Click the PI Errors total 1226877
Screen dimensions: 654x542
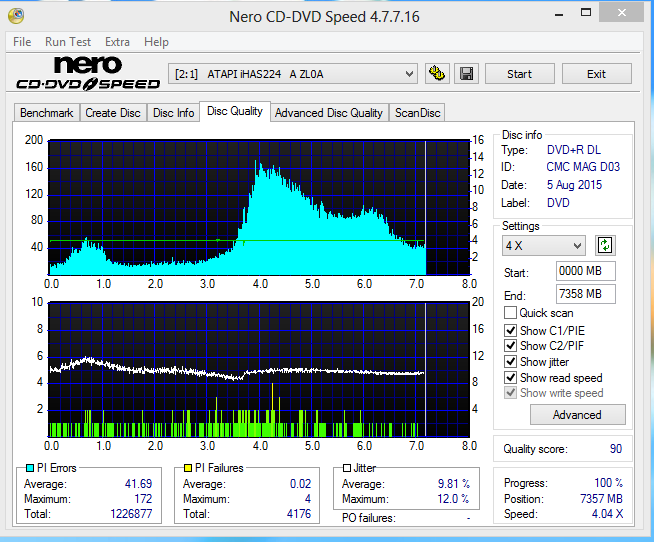(x=131, y=514)
